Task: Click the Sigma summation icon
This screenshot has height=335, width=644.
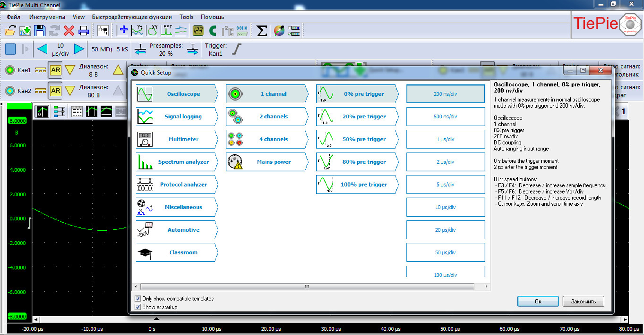Action: coord(261,31)
